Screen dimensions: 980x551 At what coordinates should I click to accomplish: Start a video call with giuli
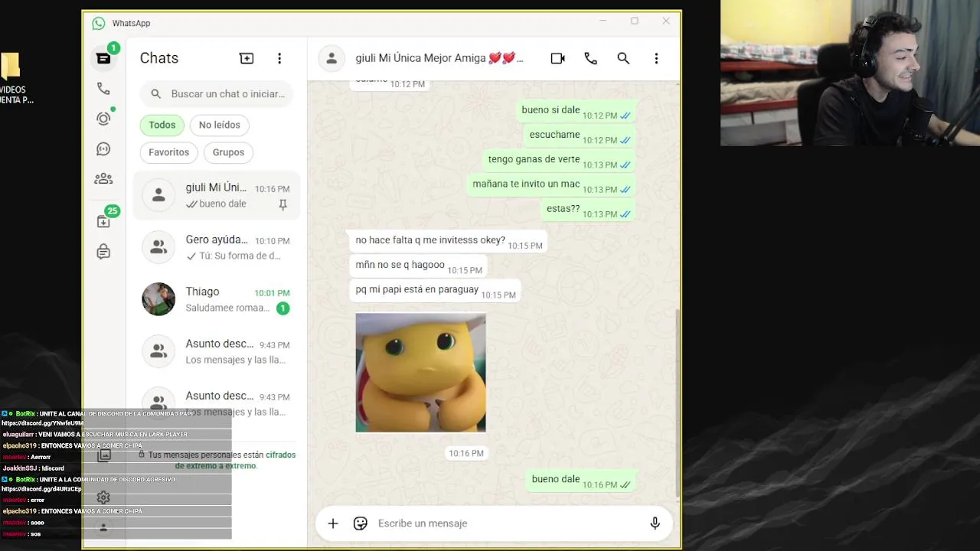click(557, 58)
